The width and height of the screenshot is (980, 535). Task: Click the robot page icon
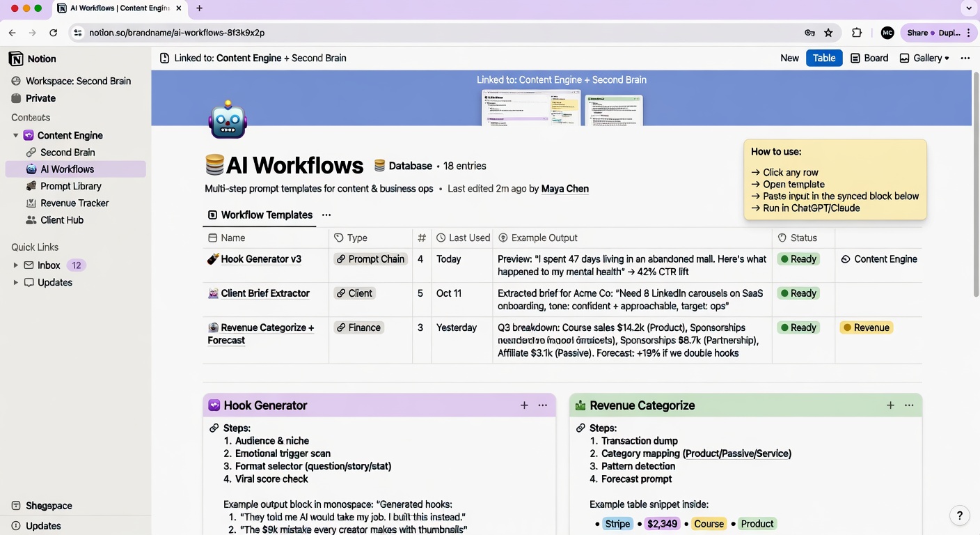(x=228, y=121)
